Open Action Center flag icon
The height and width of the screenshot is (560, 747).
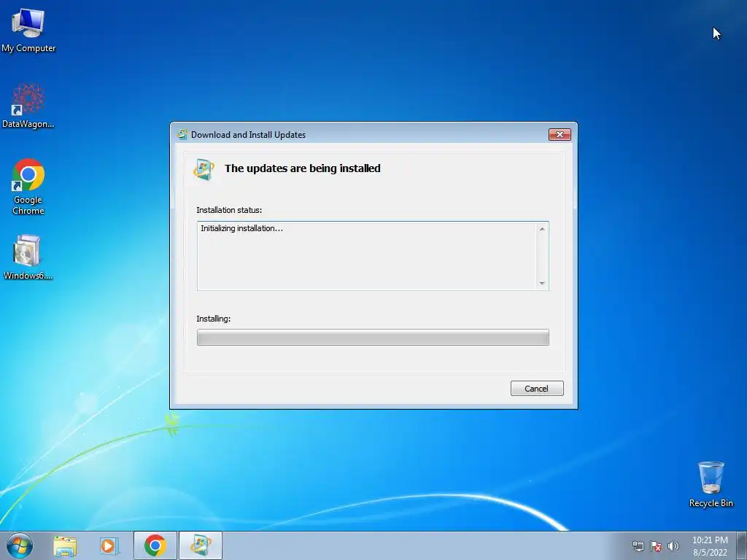click(x=656, y=546)
